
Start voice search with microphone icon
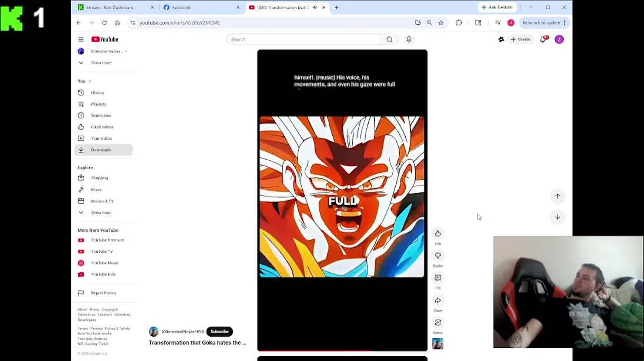[409, 39]
